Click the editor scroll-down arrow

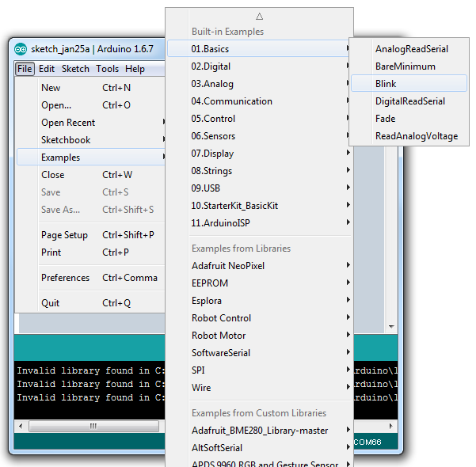(391, 327)
